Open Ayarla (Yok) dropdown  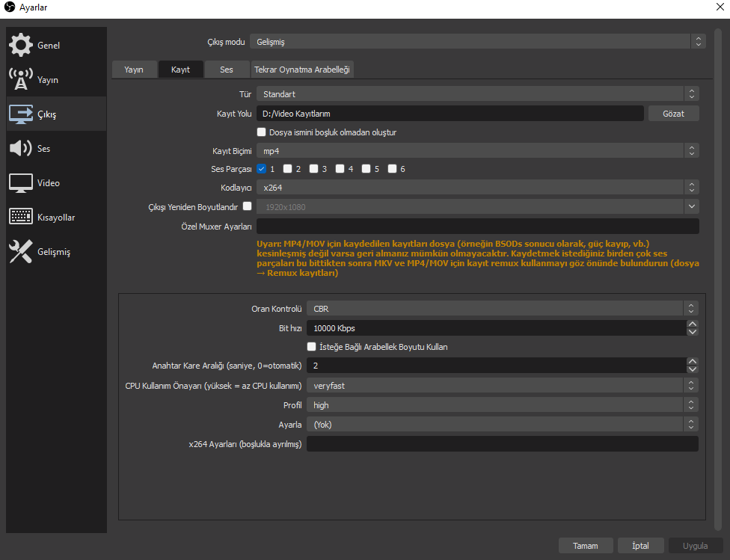(503, 425)
